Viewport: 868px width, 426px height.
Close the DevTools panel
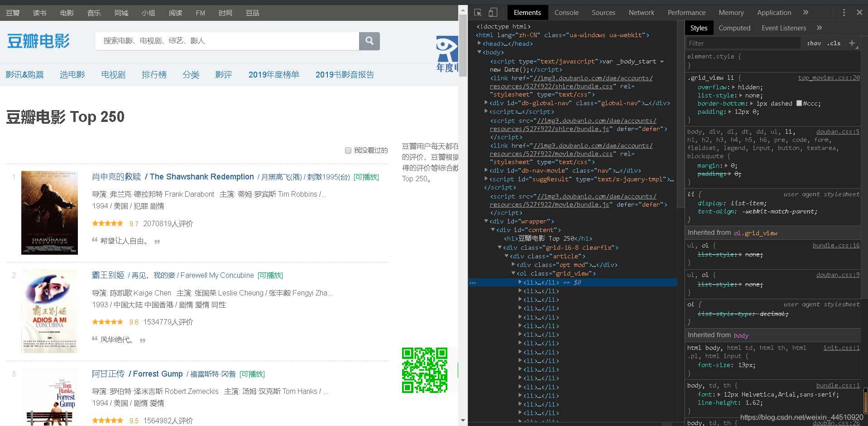(x=859, y=13)
